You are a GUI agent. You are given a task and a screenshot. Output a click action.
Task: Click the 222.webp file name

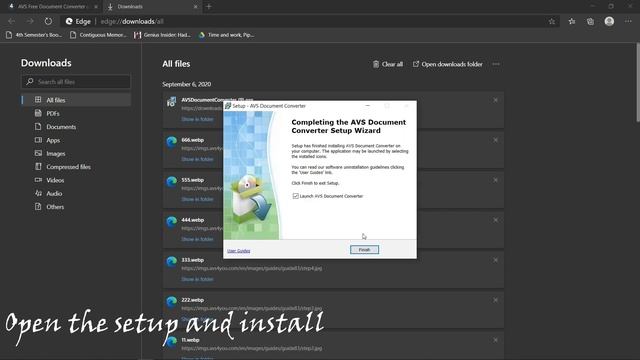pyautogui.click(x=193, y=300)
